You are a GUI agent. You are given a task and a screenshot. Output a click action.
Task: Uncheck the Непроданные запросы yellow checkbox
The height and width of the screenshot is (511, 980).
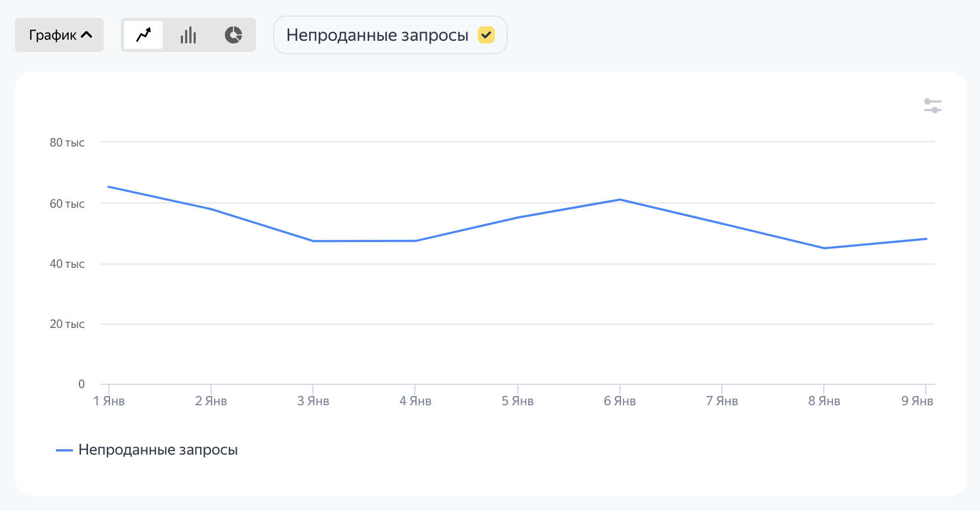tap(486, 35)
